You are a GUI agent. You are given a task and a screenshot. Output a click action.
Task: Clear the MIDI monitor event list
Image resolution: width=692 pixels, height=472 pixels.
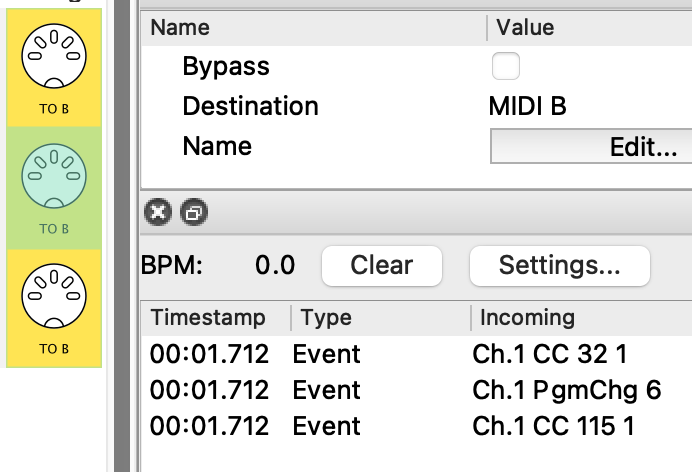click(381, 265)
